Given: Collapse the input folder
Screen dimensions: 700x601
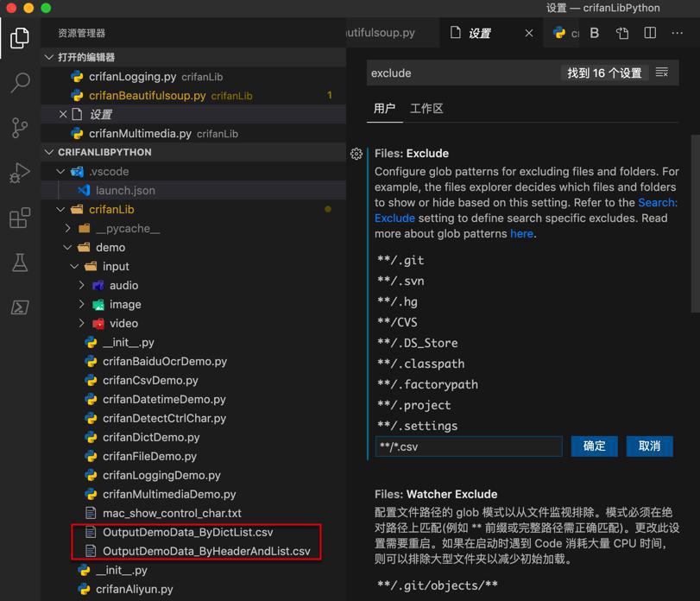Looking at the screenshot, I should point(193,267).
